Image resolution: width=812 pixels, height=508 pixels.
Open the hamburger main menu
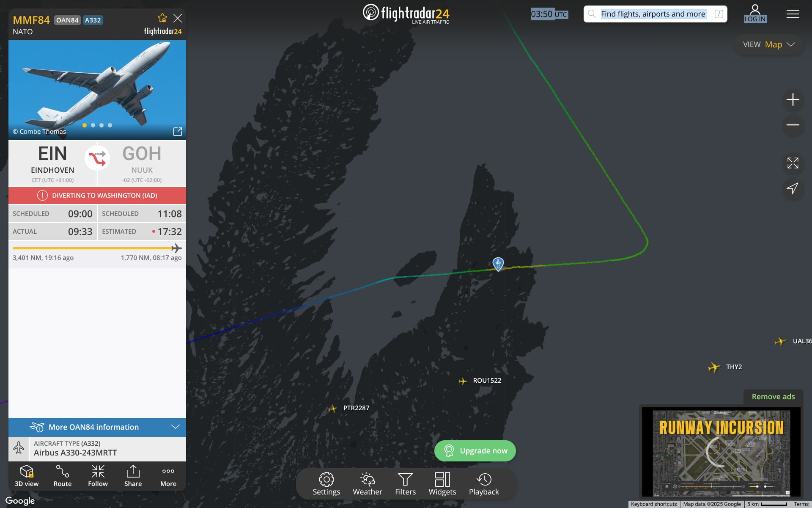tap(793, 14)
